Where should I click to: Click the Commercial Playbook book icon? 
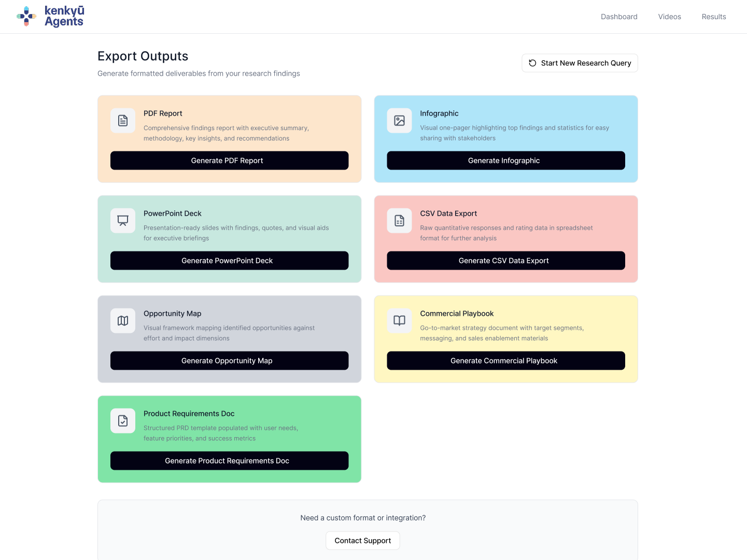click(x=399, y=321)
